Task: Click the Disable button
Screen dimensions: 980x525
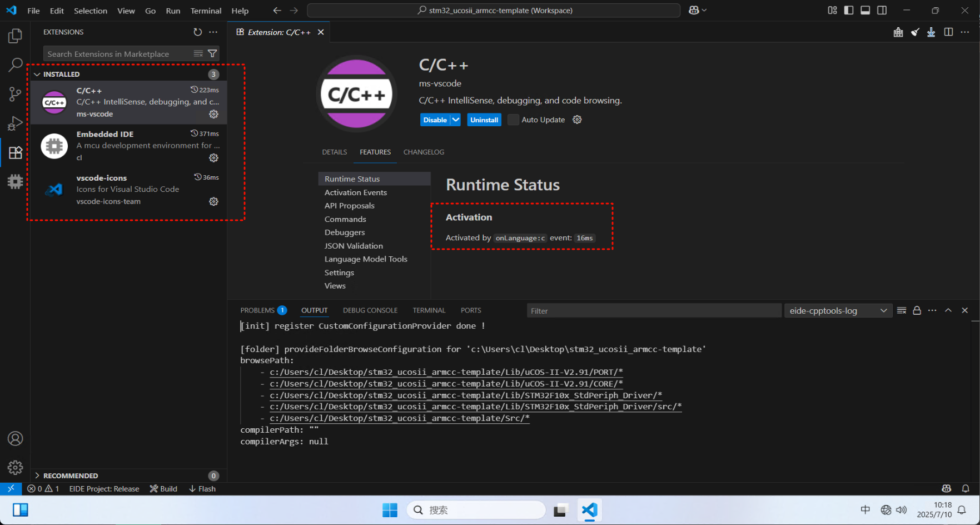Action: click(x=435, y=120)
